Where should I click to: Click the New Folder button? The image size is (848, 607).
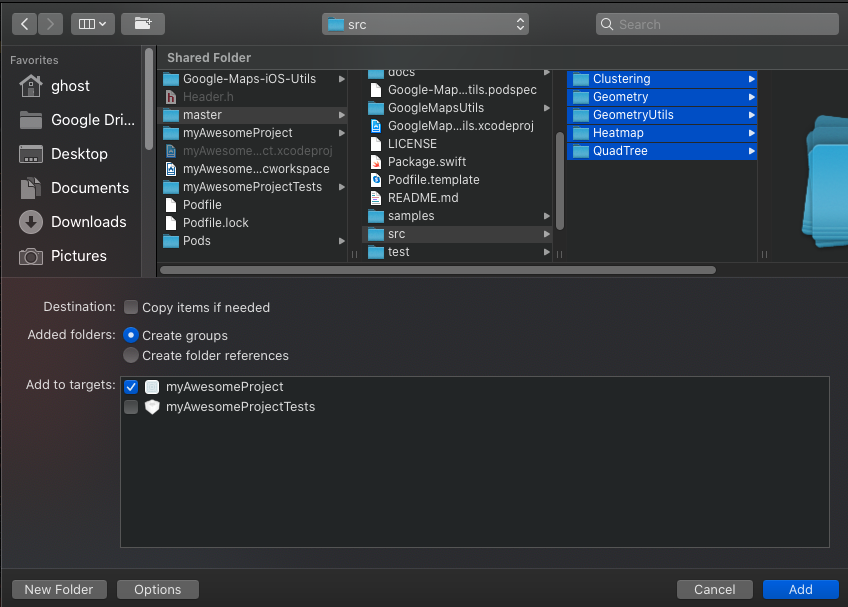59,589
